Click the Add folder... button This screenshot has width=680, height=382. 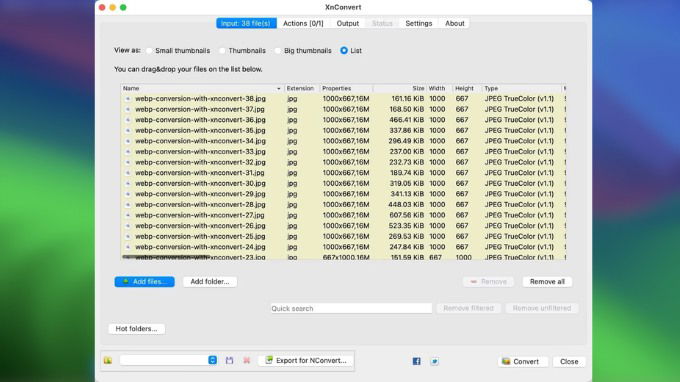210,282
